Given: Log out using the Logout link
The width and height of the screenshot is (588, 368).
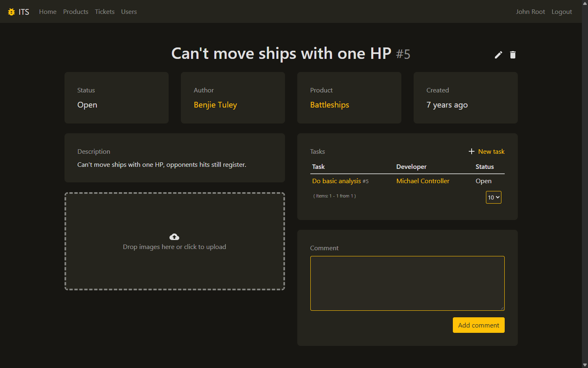Looking at the screenshot, I should [x=562, y=11].
